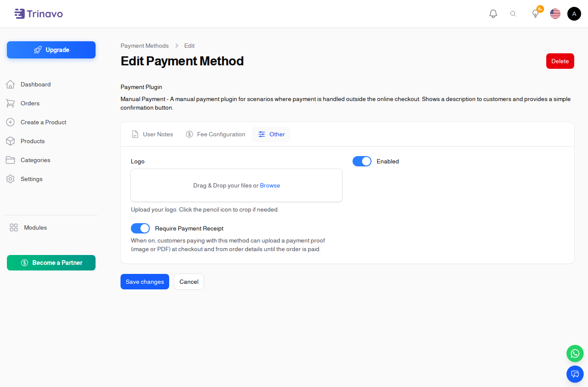Open Settings in sidebar
The image size is (588, 387).
(x=31, y=179)
